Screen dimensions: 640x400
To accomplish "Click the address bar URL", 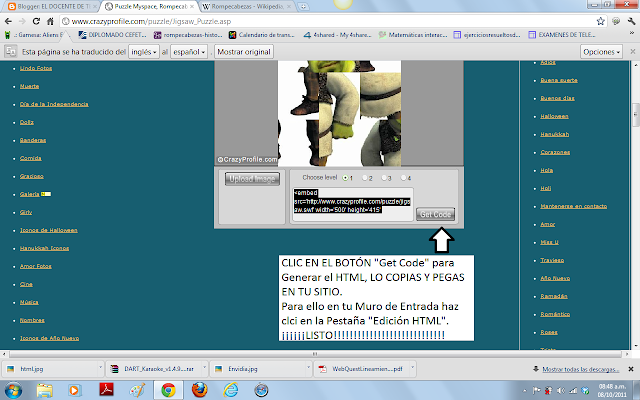I will 151,21.
